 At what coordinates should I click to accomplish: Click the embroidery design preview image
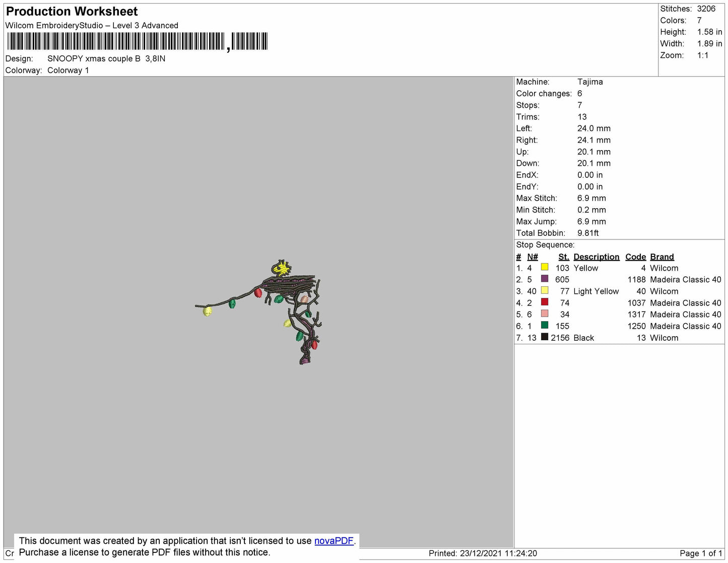(258, 312)
